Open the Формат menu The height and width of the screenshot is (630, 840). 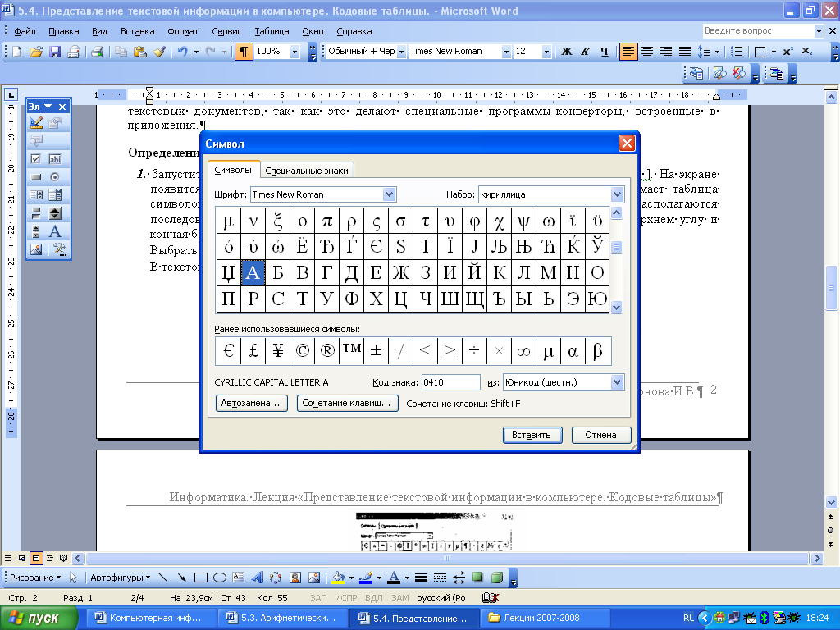click(183, 31)
